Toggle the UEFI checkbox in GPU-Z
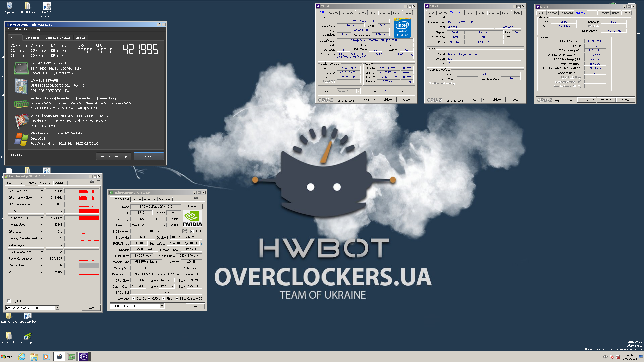The height and width of the screenshot is (362, 644). click(192, 231)
